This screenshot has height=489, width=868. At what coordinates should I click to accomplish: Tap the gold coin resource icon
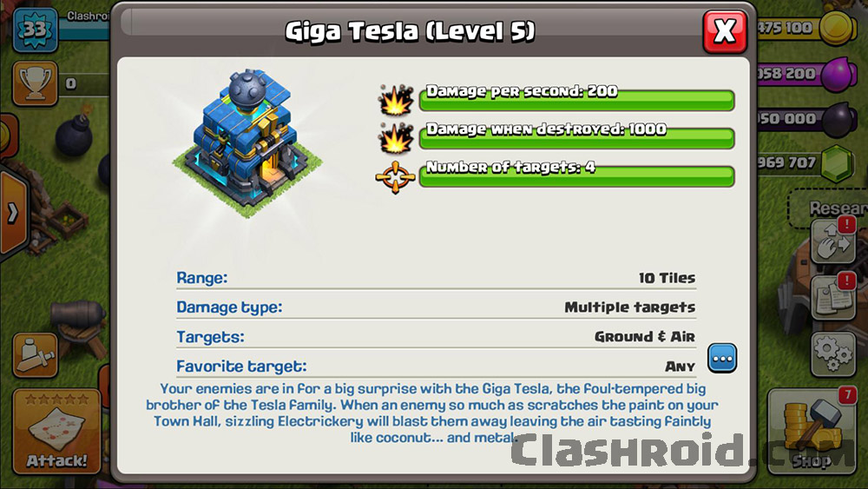tap(837, 28)
